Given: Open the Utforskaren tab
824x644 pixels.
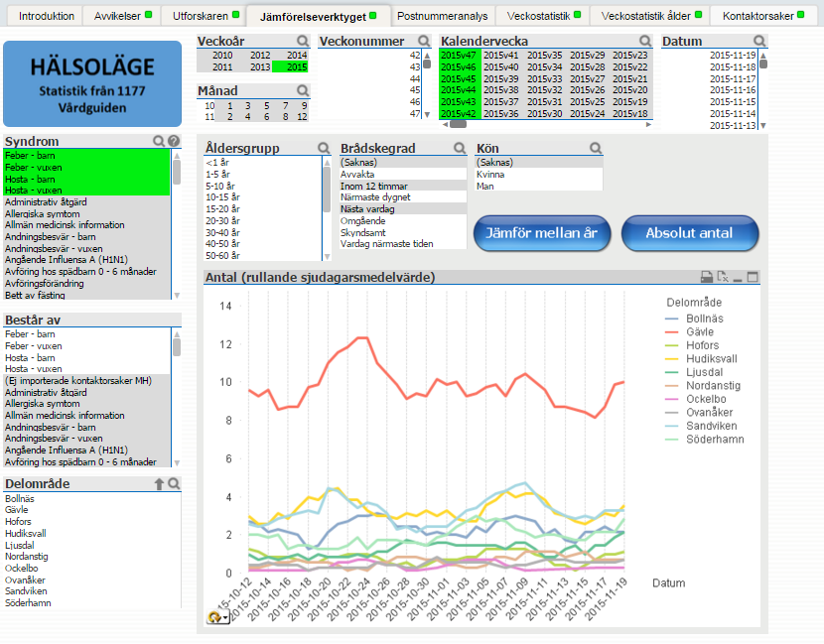Looking at the screenshot, I should pyautogui.click(x=205, y=16).
